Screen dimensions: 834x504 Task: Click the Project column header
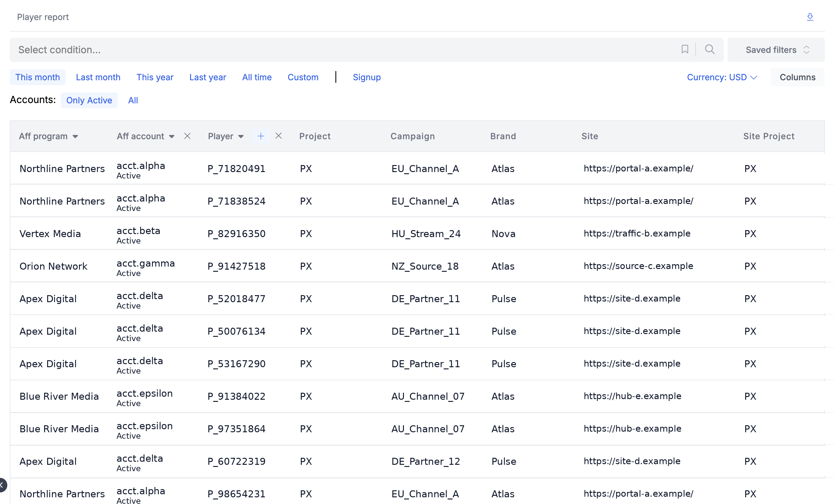[x=315, y=136]
